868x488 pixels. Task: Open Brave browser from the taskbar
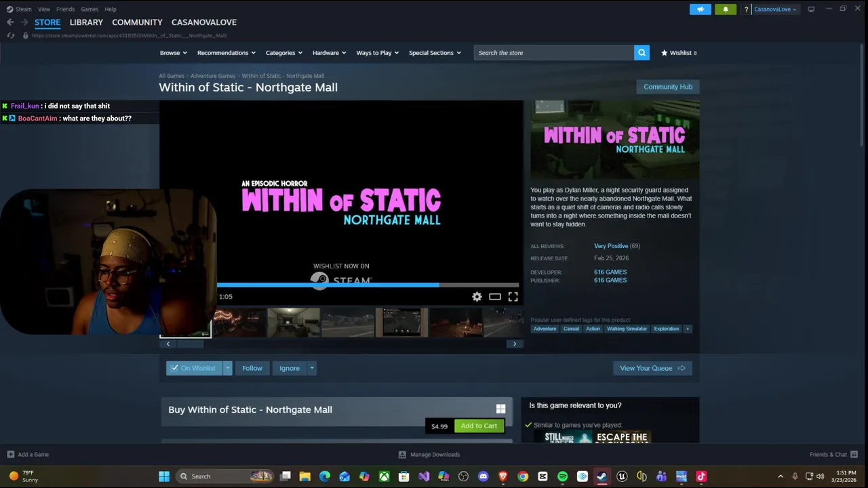tap(502, 476)
